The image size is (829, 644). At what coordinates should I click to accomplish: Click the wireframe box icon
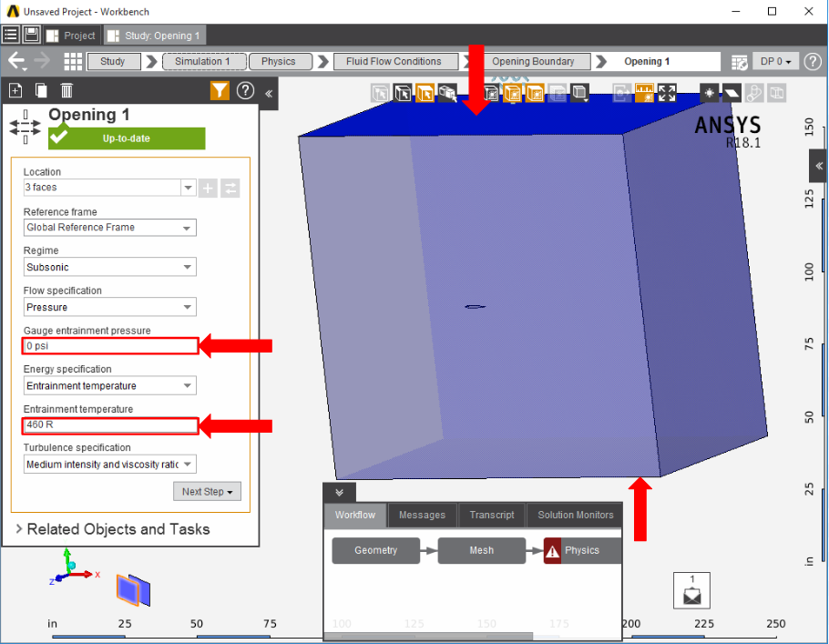pyautogui.click(x=777, y=94)
